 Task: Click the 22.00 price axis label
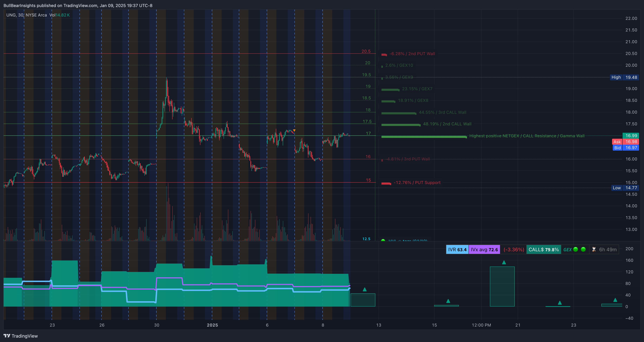(631, 18)
